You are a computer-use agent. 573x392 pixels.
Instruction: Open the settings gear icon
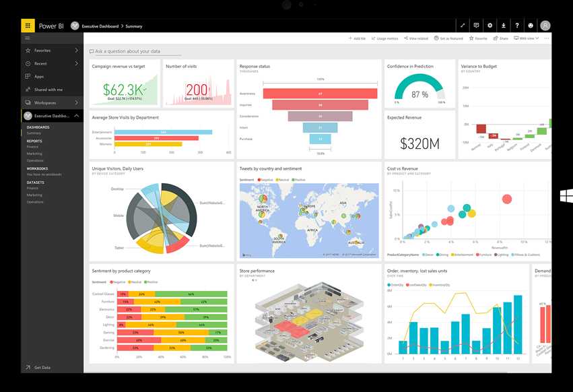[490, 25]
